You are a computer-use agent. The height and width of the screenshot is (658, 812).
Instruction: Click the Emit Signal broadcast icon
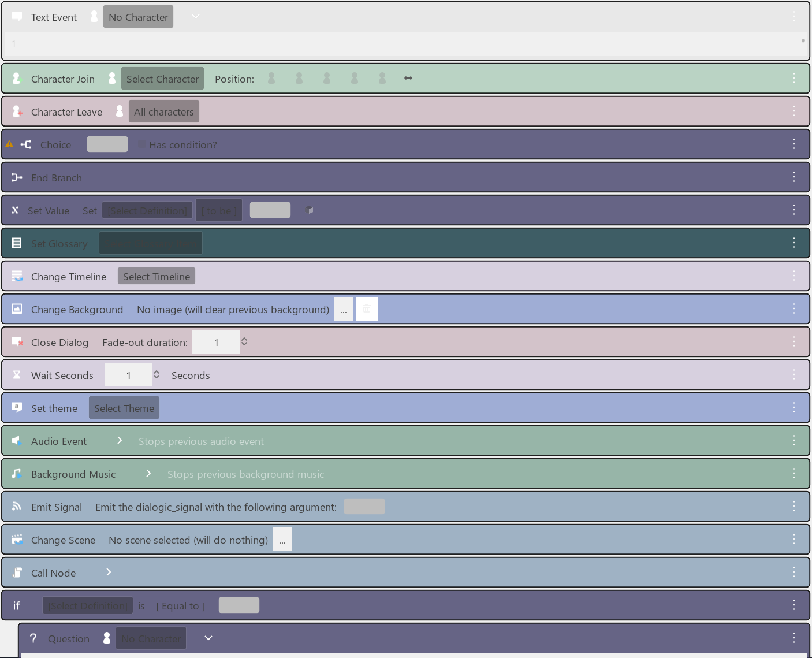17,506
